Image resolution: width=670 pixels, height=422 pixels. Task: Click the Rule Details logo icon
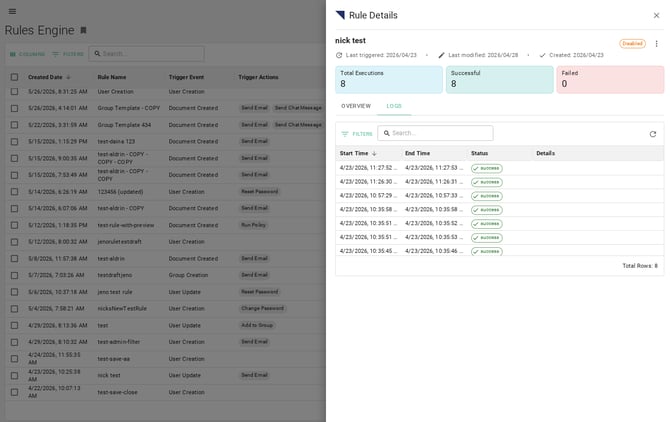[x=340, y=15]
